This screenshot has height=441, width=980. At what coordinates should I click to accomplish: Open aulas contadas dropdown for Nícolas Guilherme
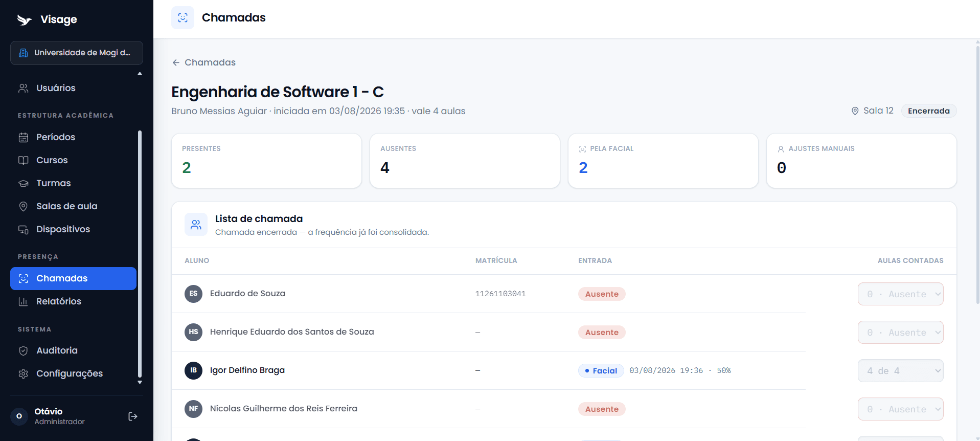click(901, 409)
